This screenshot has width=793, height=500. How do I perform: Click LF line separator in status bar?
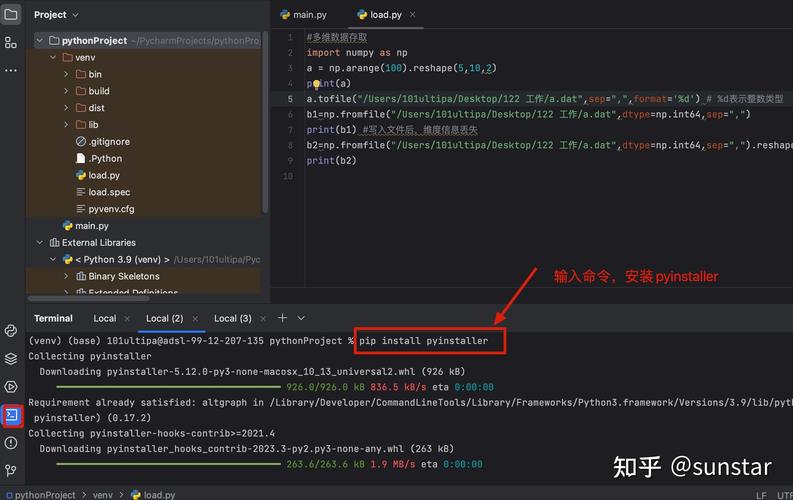click(x=761, y=495)
